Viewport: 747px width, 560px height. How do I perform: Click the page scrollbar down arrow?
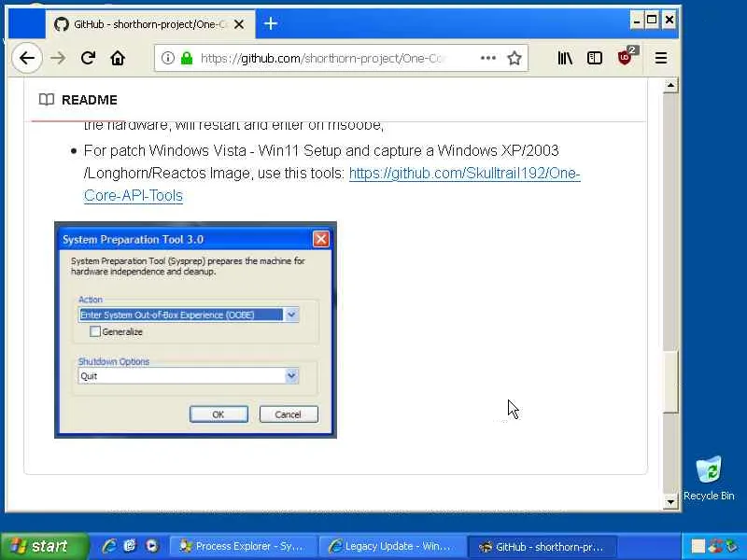[x=670, y=502]
